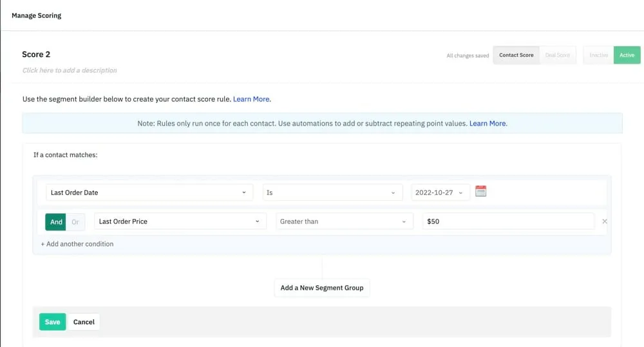Remove the Last Order Price condition
644x347 pixels.
click(604, 221)
